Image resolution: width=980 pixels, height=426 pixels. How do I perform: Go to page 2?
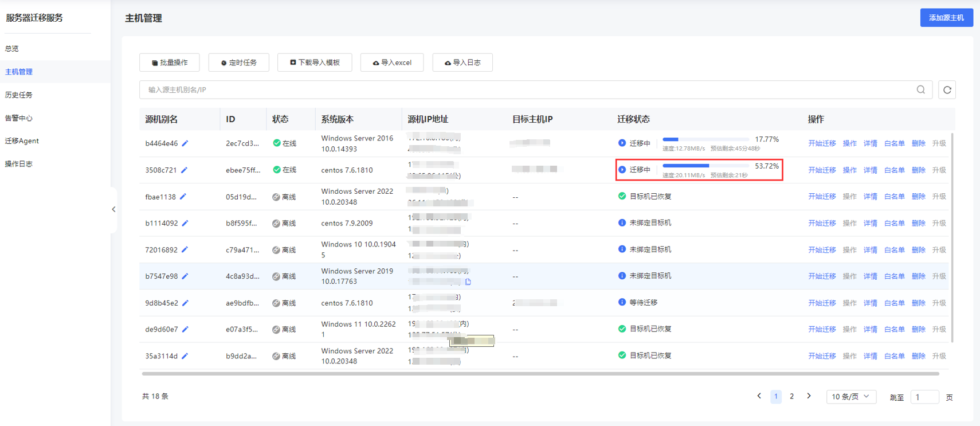pos(792,396)
